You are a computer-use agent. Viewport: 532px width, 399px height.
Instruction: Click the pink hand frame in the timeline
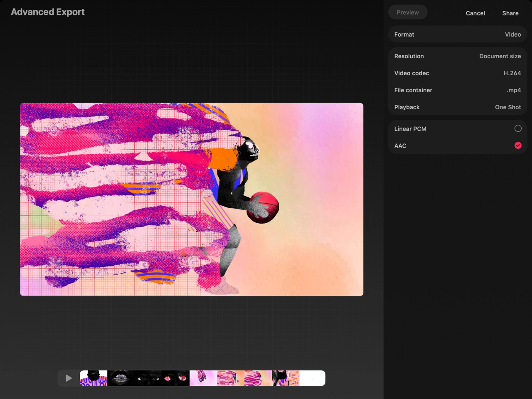203,378
